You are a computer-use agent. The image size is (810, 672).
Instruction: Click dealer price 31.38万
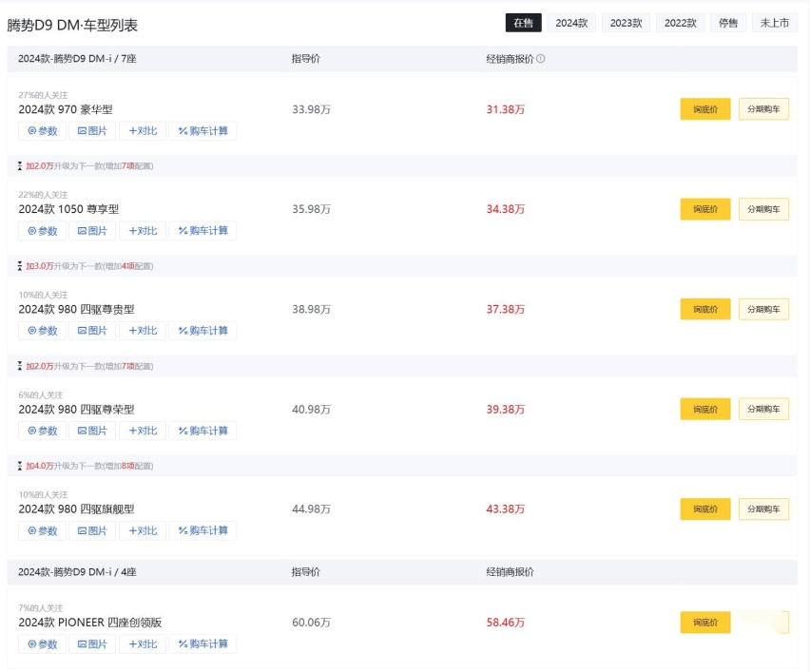click(x=505, y=109)
